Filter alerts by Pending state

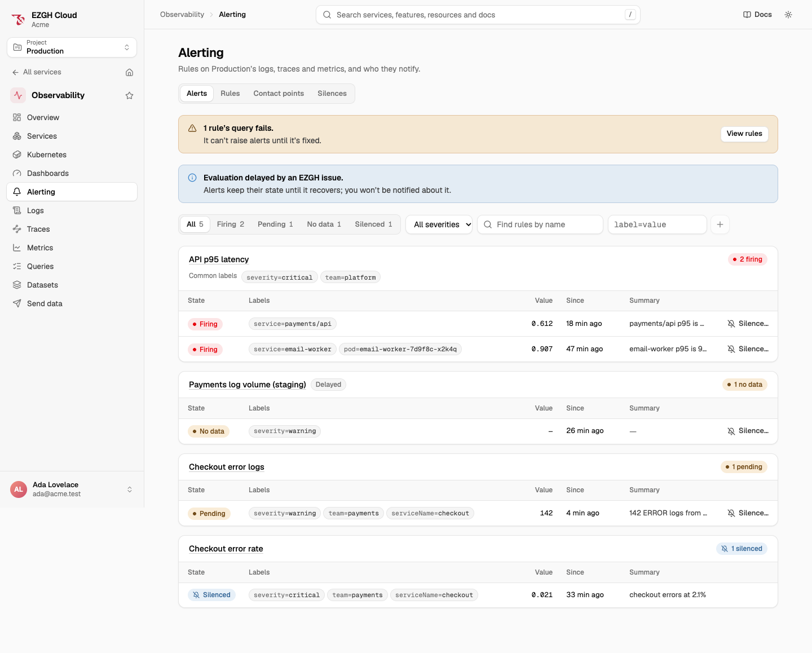click(x=275, y=224)
